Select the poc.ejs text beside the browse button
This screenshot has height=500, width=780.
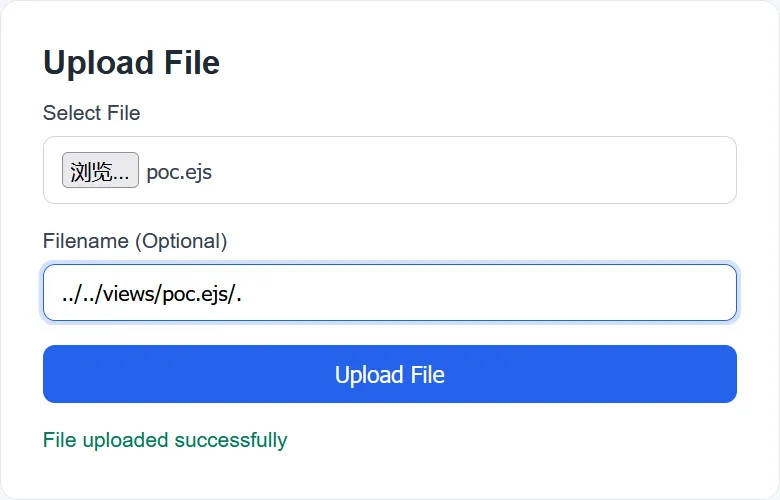(179, 172)
